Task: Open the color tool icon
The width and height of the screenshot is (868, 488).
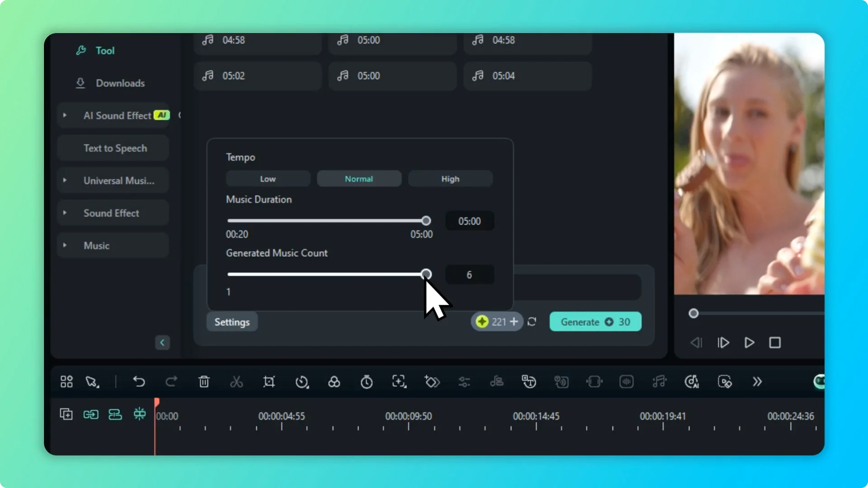Action: pyautogui.click(x=334, y=382)
